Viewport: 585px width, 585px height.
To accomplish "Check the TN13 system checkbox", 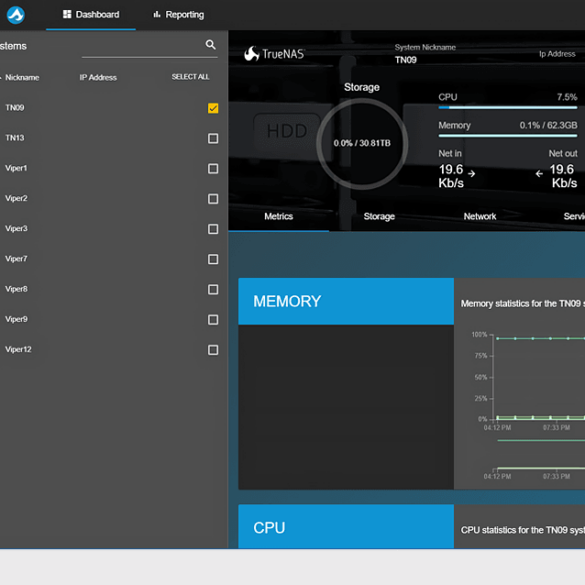I will point(213,138).
